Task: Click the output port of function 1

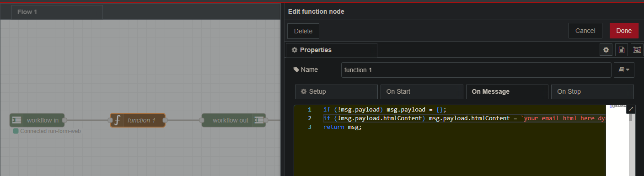Action: [x=165, y=120]
